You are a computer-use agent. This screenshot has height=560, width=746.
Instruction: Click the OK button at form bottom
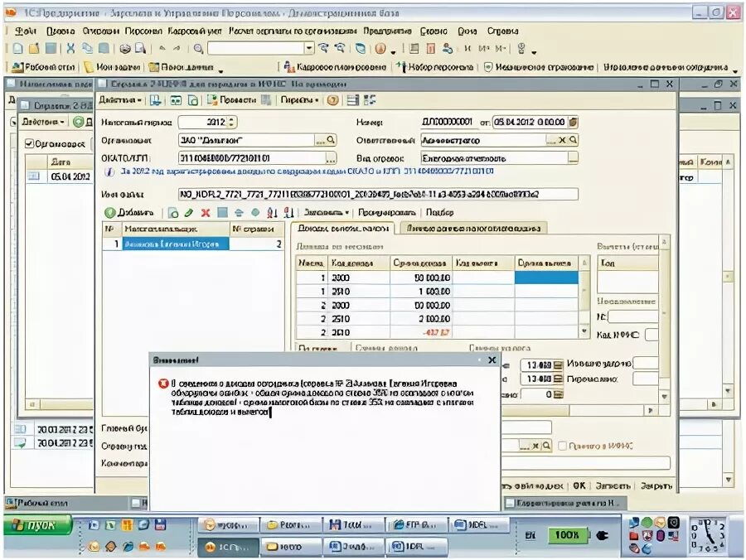coord(579,485)
